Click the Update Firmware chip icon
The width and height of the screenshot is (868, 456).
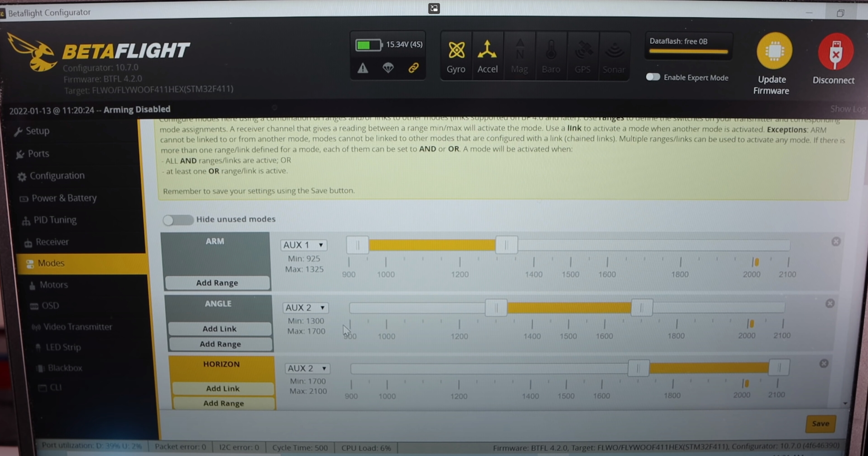tap(774, 51)
